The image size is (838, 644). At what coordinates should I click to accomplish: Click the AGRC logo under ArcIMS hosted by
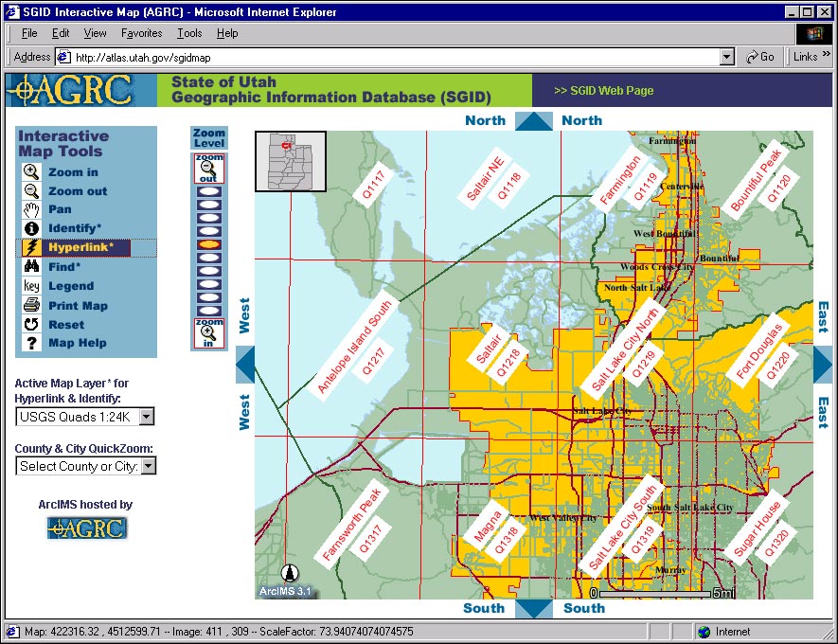pos(86,528)
